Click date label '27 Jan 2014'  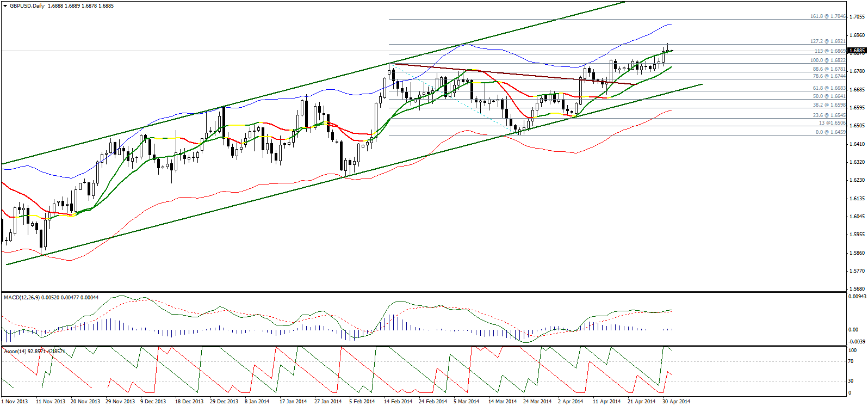tap(328, 402)
